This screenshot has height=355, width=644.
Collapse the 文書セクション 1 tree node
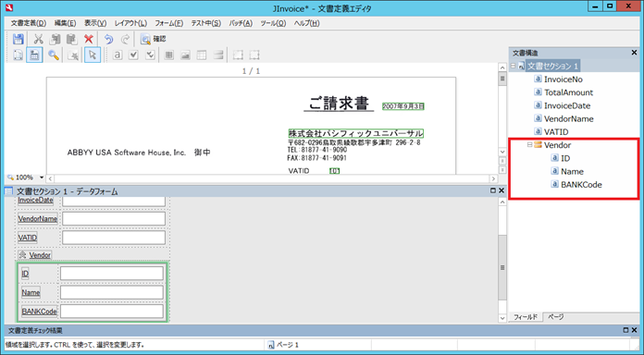pyautogui.click(x=513, y=66)
